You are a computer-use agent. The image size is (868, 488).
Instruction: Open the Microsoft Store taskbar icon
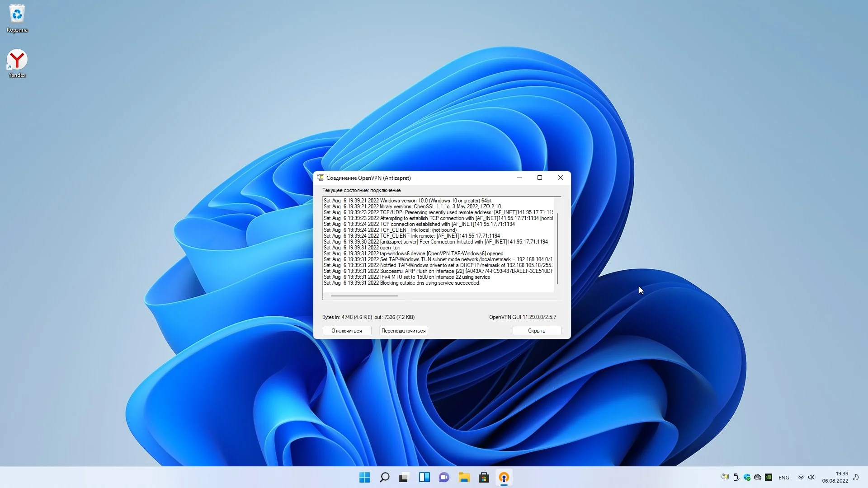(x=484, y=478)
